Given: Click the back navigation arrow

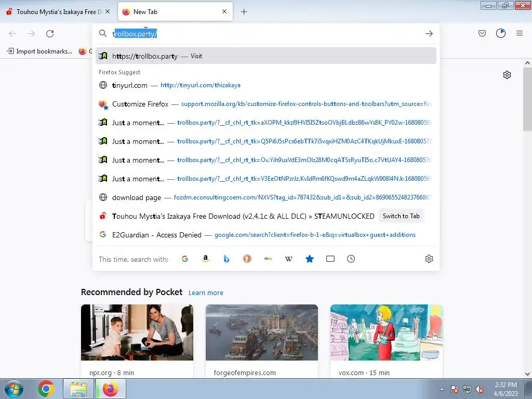Looking at the screenshot, I should (x=12, y=34).
